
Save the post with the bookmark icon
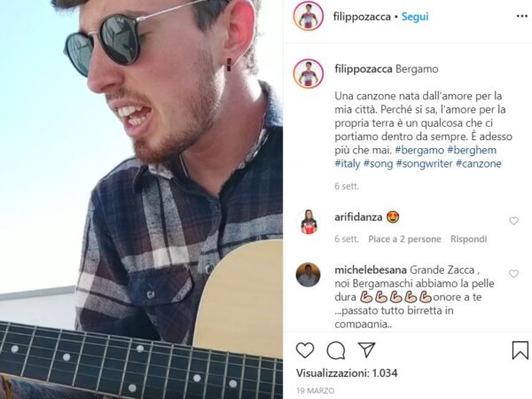click(x=520, y=350)
